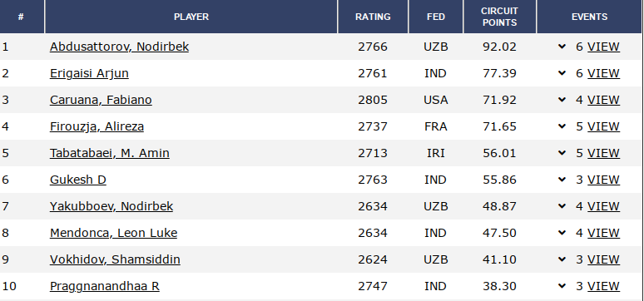Click chevron icon beside Firouzja's events
Screen dimensions: 644x301
tap(562, 126)
